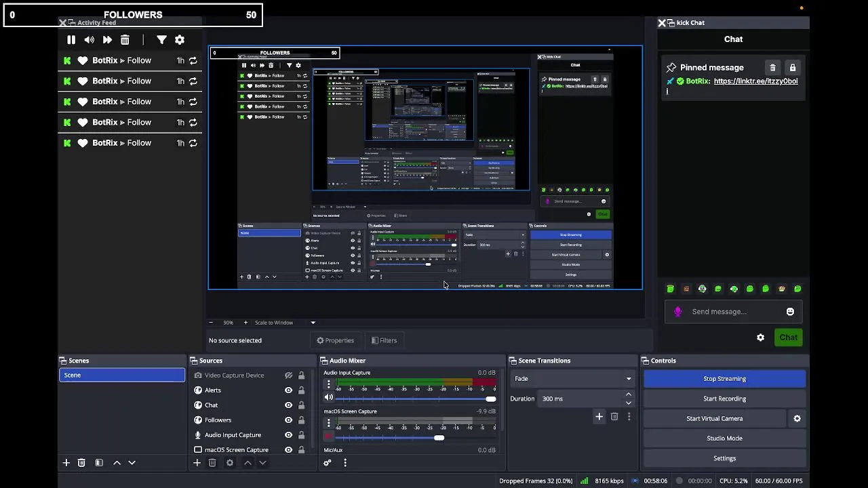
Task: Click the pinned message lock icon
Action: pos(792,68)
